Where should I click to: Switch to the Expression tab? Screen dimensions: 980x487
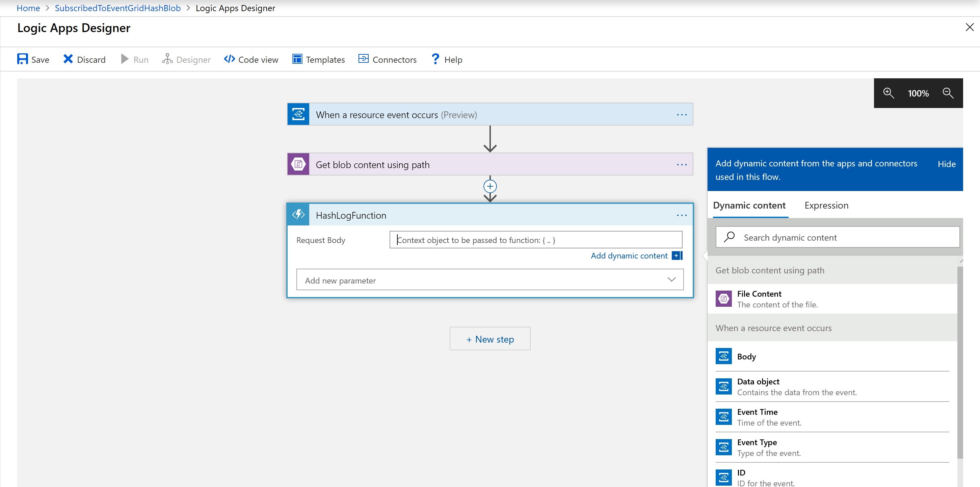[x=826, y=206]
